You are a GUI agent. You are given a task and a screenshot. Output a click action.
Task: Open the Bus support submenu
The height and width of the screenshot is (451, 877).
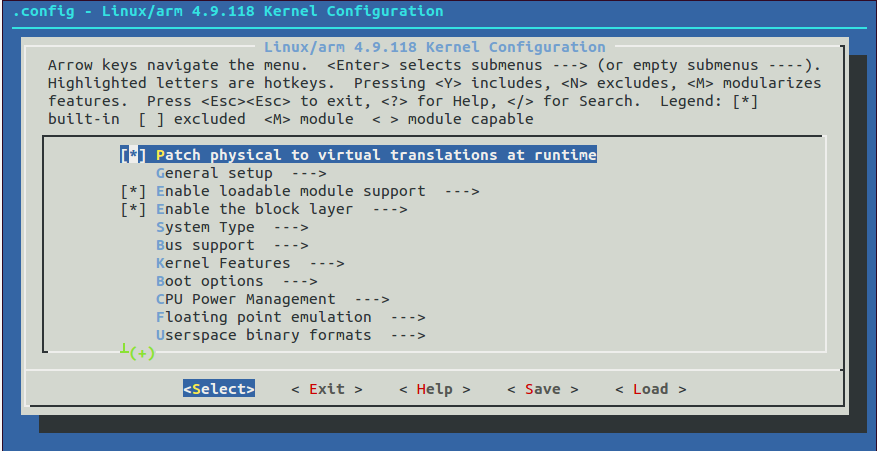[x=232, y=246]
